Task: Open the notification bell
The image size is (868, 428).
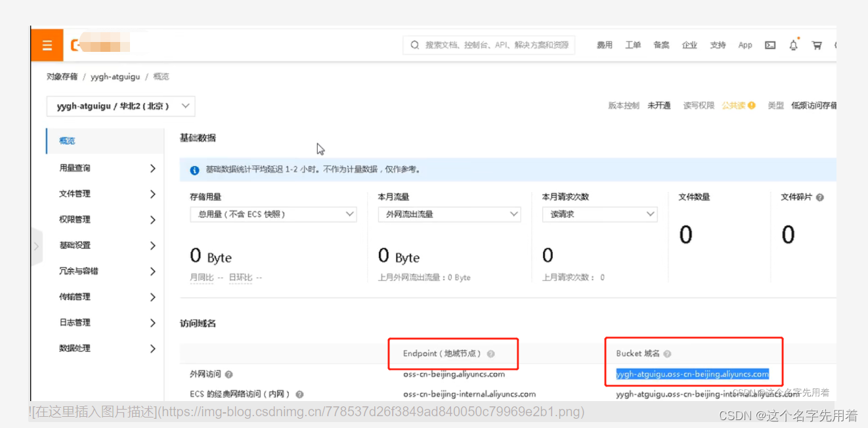Action: pos(793,45)
